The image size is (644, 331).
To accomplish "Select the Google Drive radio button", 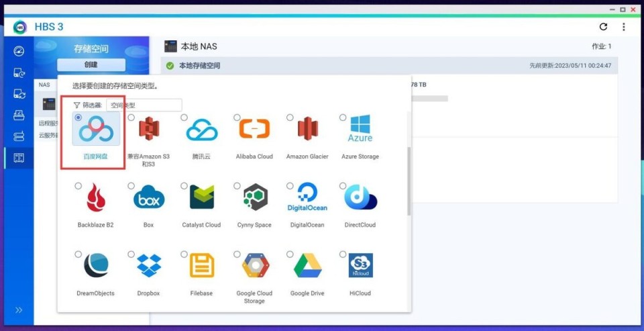I will click(290, 254).
